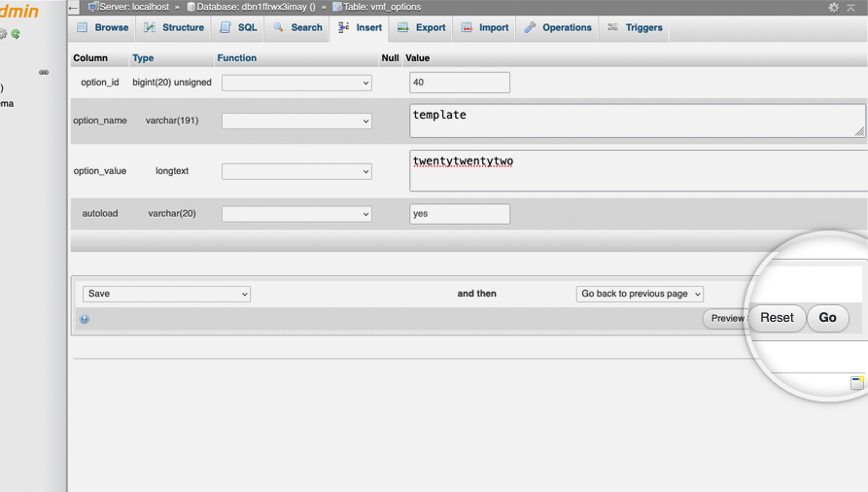Click the sidebar settings gear icon
868x492 pixels.
point(2,34)
